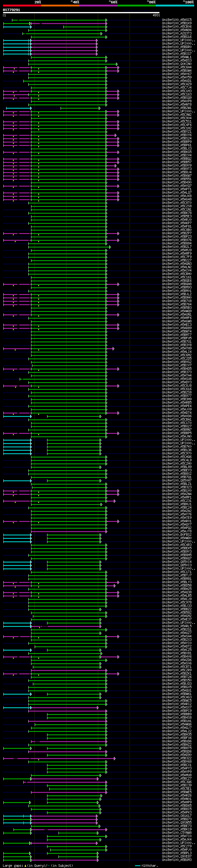The image size is (197, 868).
Task: Click the Large gaps legend text
Action: (x=38, y=865)
